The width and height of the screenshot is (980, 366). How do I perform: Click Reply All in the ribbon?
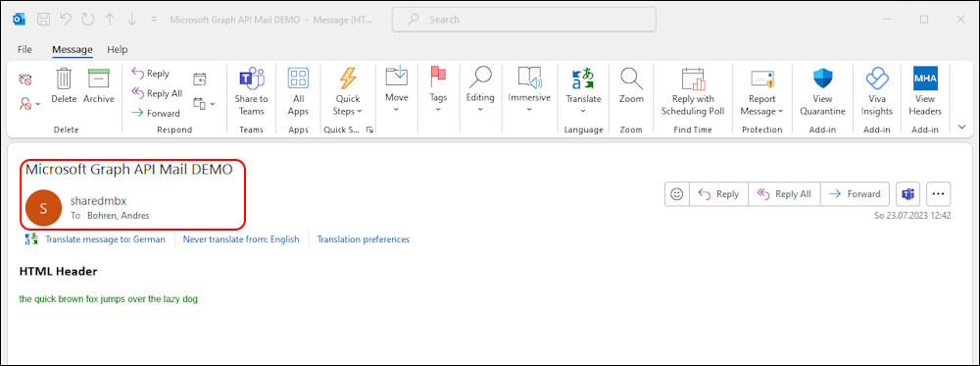pos(157,93)
